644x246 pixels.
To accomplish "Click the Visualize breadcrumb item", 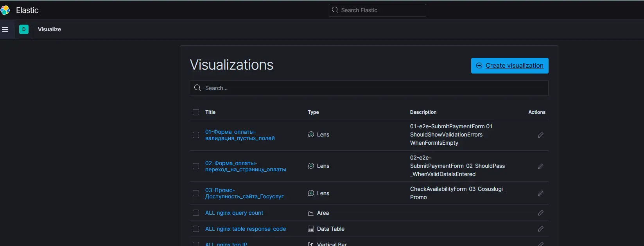I will [49, 29].
